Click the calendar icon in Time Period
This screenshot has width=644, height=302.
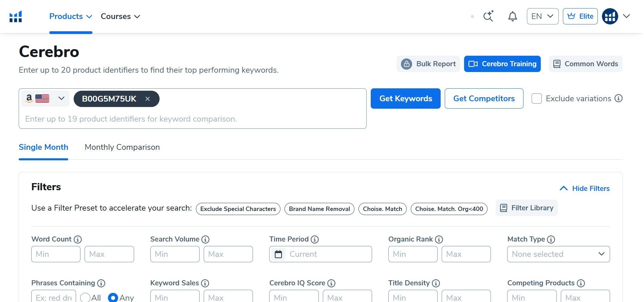coord(278,254)
